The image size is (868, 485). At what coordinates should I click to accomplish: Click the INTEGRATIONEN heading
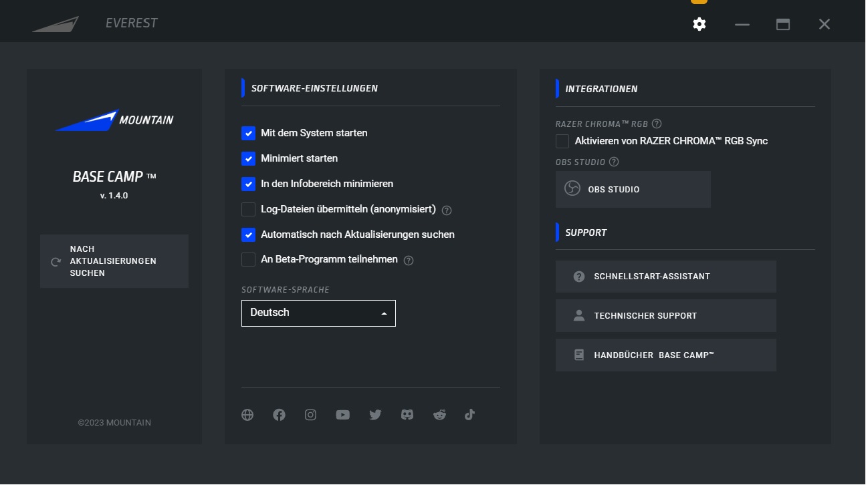tap(601, 89)
